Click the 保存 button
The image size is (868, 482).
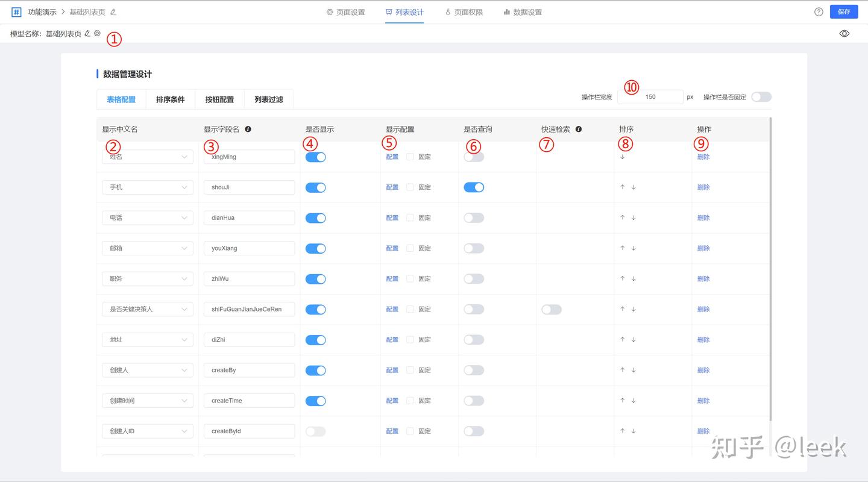843,11
